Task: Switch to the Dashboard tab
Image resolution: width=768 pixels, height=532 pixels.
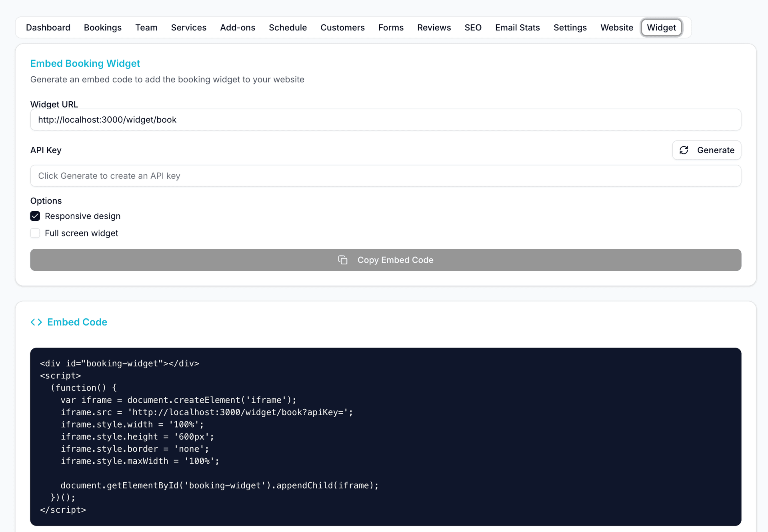Action: coord(48,27)
